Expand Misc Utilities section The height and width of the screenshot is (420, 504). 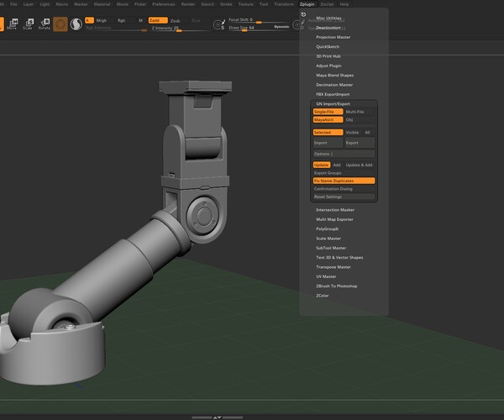[328, 18]
